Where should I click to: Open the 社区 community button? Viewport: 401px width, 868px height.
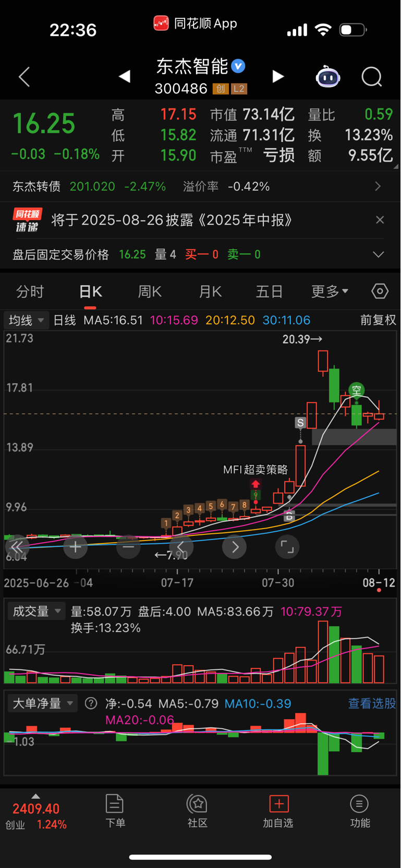pos(198,812)
